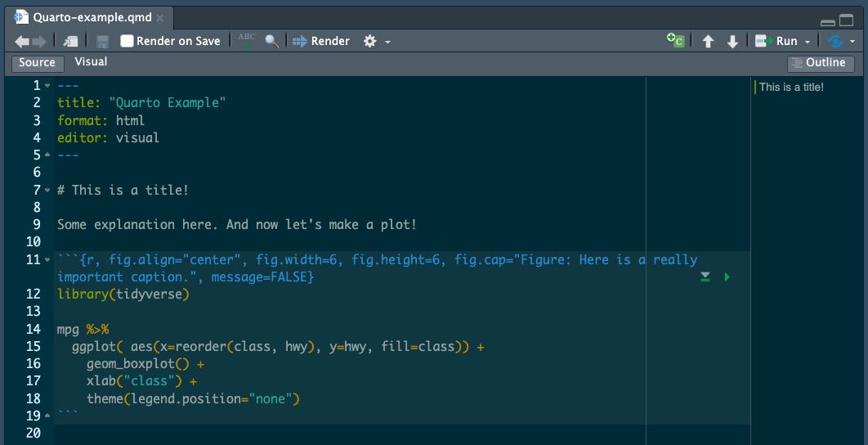Open the Publish dropdown arrow

pos(852,42)
